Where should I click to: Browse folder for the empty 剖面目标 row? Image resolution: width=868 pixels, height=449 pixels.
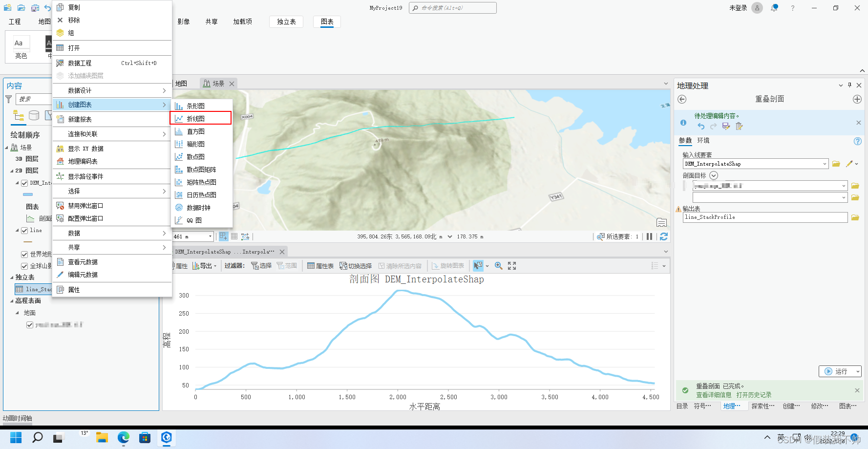(x=855, y=197)
